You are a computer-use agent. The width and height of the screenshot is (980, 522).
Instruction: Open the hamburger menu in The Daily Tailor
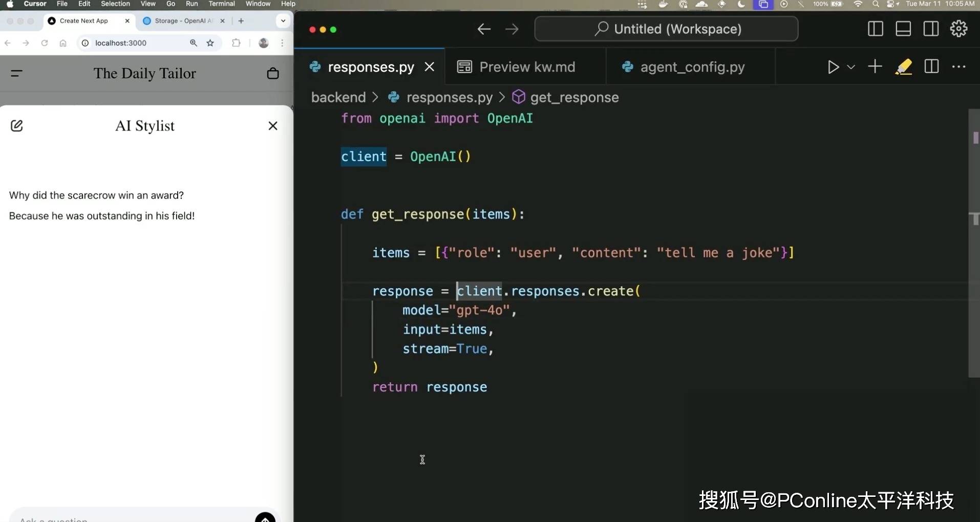point(16,74)
